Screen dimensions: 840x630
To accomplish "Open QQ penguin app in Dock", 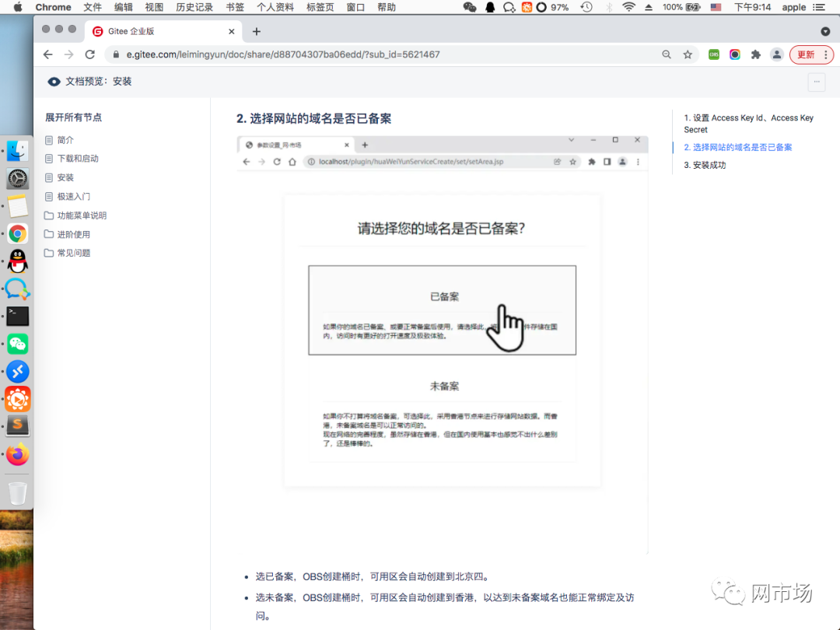I will (x=17, y=261).
